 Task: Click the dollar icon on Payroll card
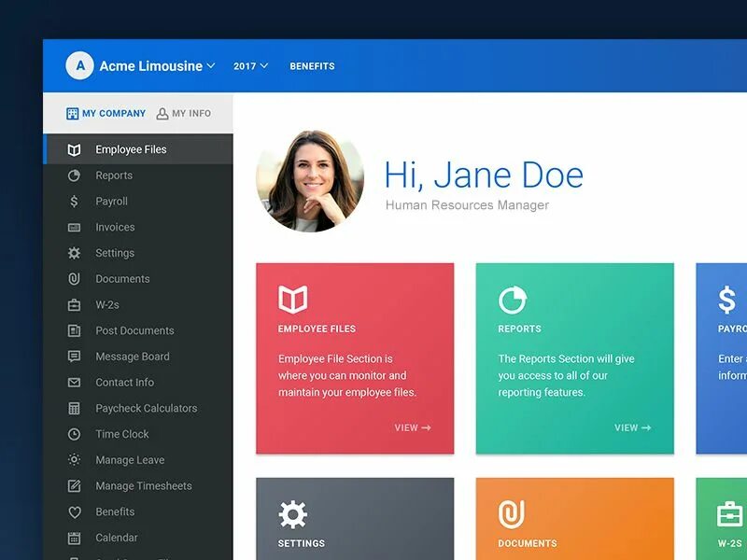726,300
